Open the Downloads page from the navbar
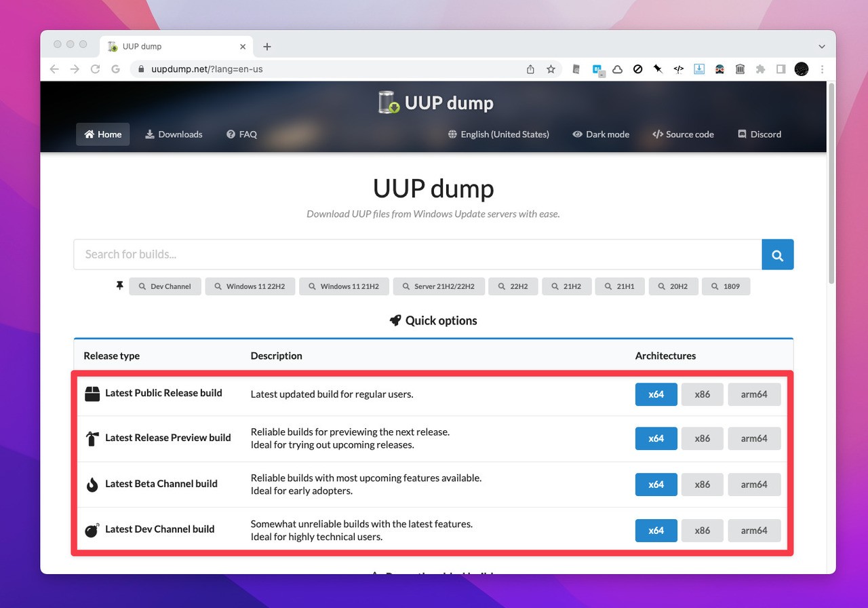 (174, 134)
